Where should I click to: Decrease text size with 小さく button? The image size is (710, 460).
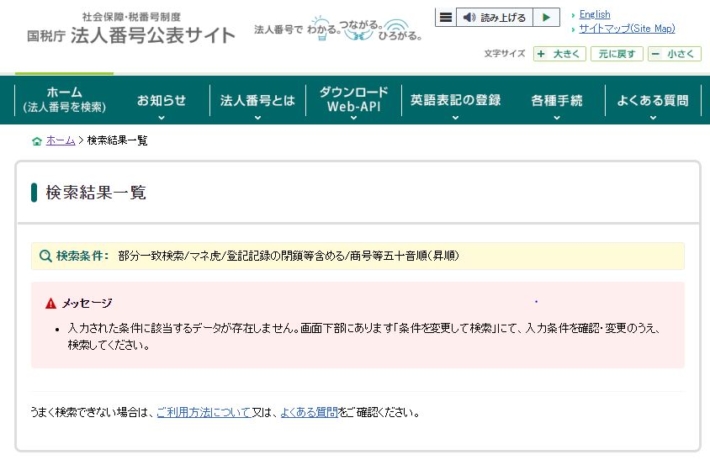pyautogui.click(x=674, y=54)
